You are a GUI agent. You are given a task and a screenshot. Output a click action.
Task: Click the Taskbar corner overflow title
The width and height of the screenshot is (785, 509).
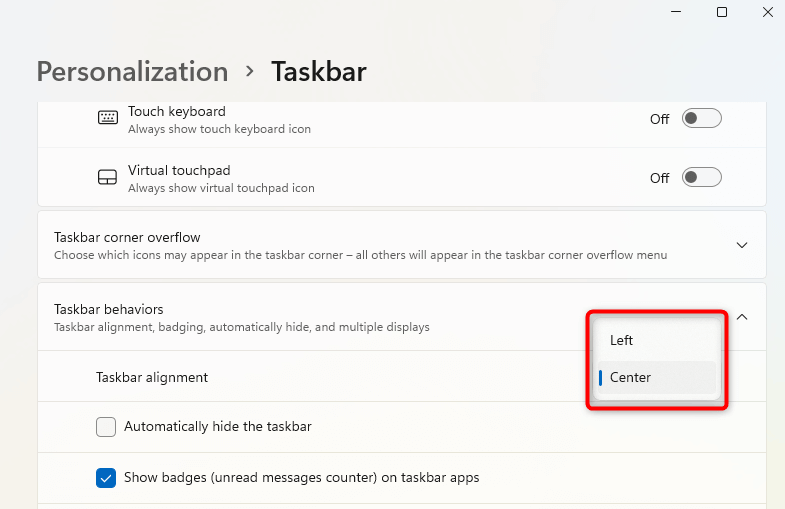click(127, 237)
